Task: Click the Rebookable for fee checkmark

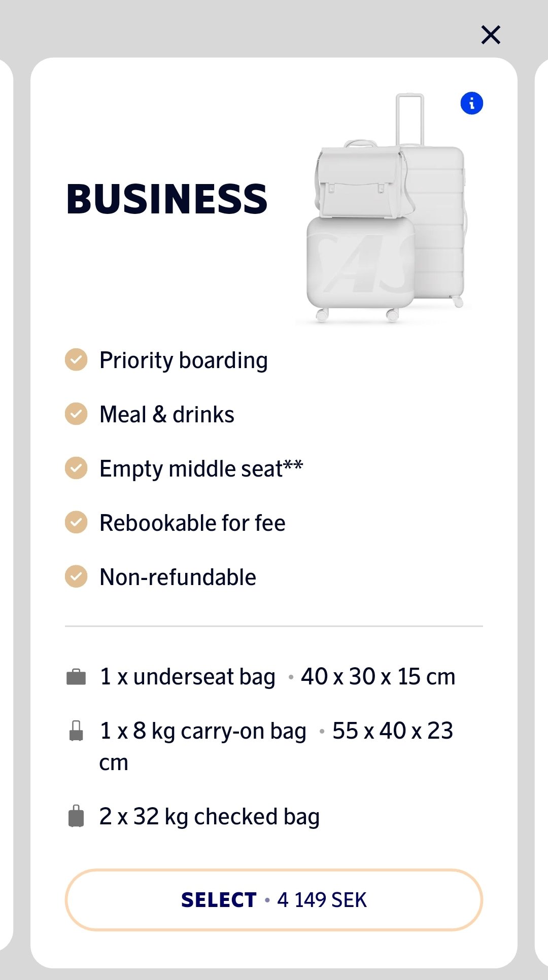Action: click(76, 522)
